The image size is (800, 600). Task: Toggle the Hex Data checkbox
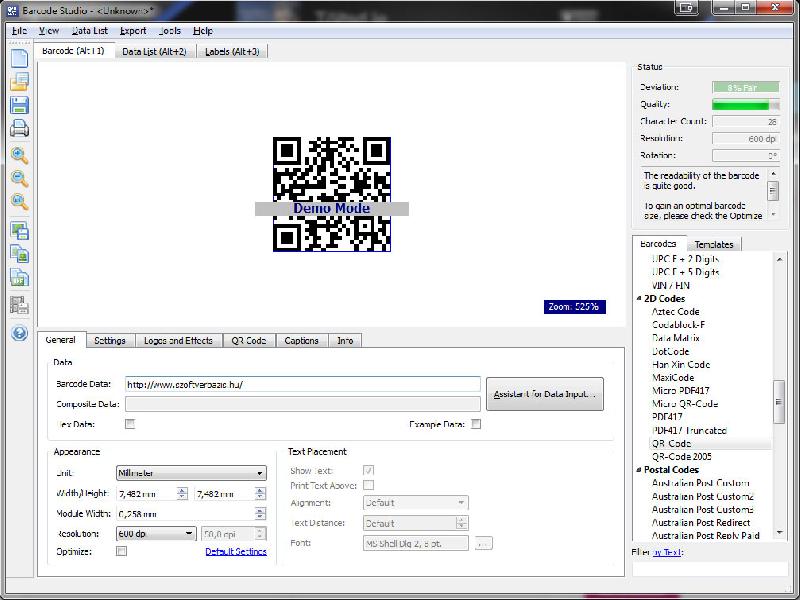(x=130, y=424)
